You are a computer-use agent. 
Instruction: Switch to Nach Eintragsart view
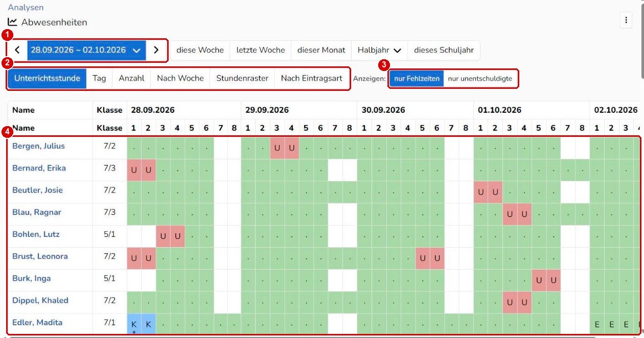pos(312,78)
